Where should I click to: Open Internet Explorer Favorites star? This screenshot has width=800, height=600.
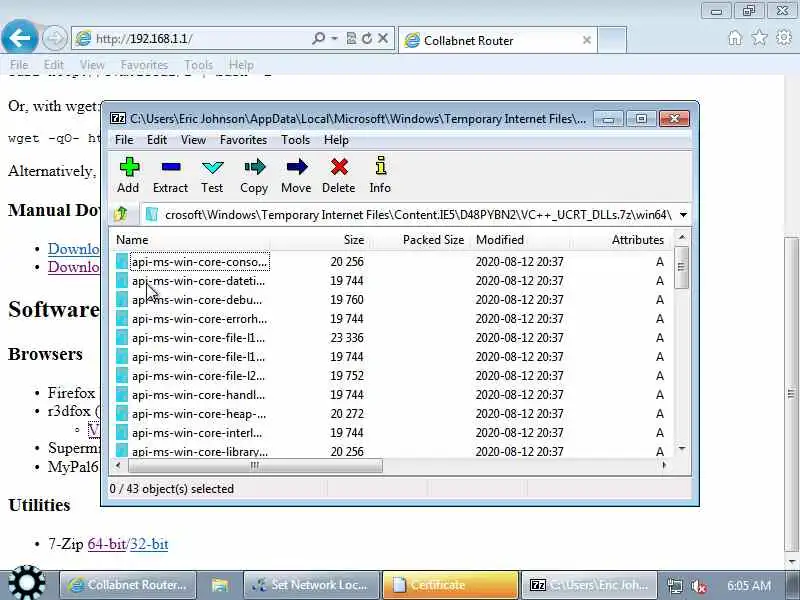760,38
